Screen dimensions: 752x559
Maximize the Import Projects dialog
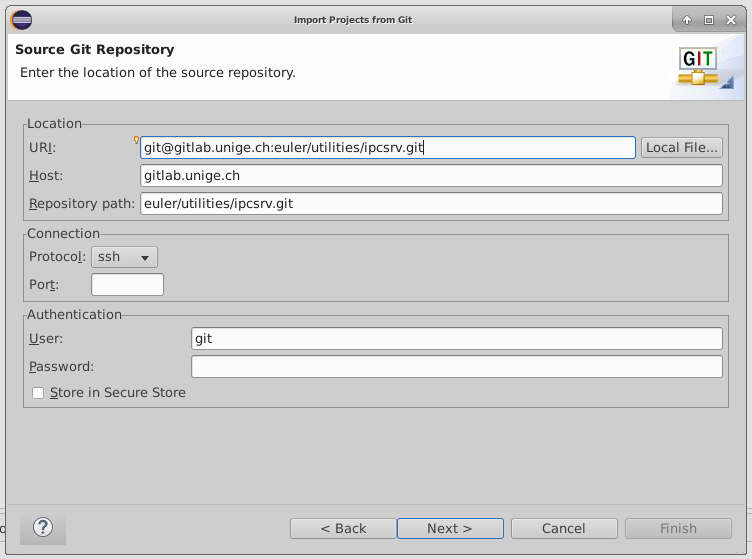point(709,20)
